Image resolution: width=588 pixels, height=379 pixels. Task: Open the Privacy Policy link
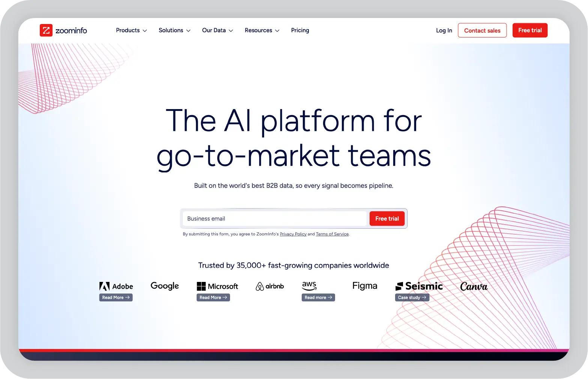click(293, 234)
